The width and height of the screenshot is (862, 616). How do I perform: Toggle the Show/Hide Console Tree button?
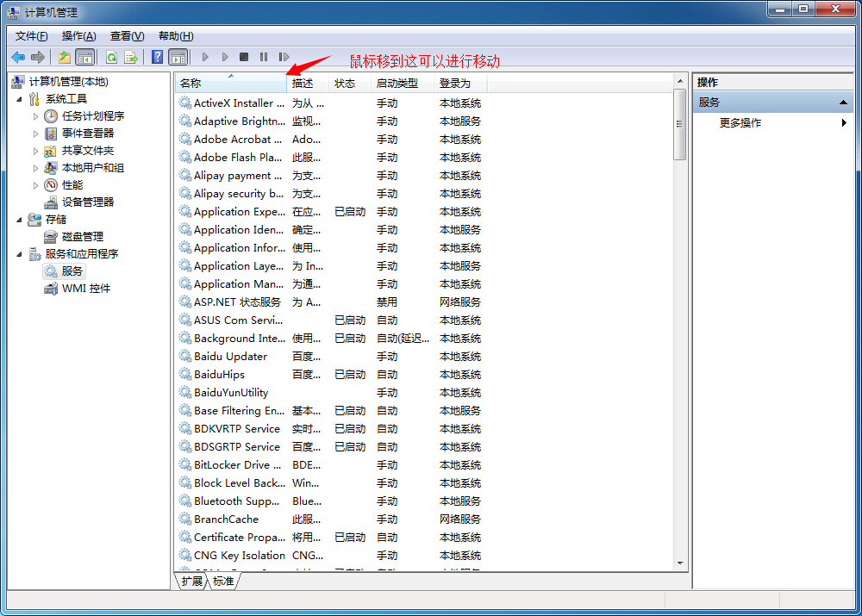pyautogui.click(x=84, y=57)
